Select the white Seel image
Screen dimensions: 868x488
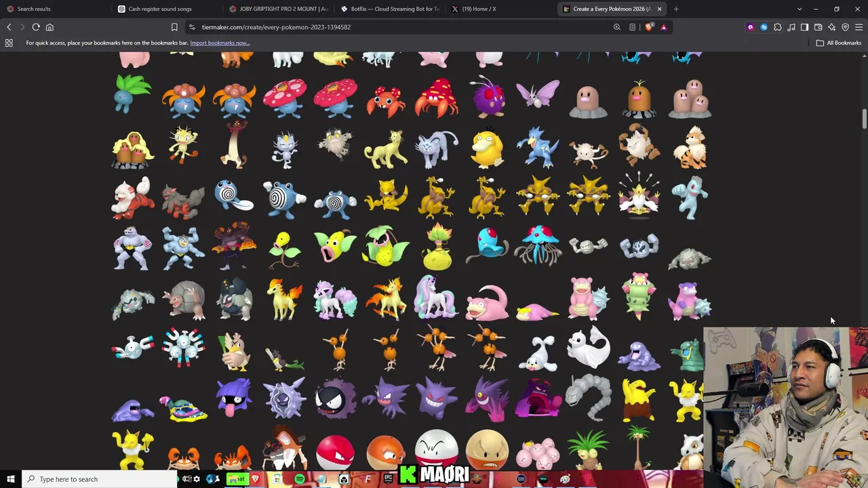pos(538,352)
